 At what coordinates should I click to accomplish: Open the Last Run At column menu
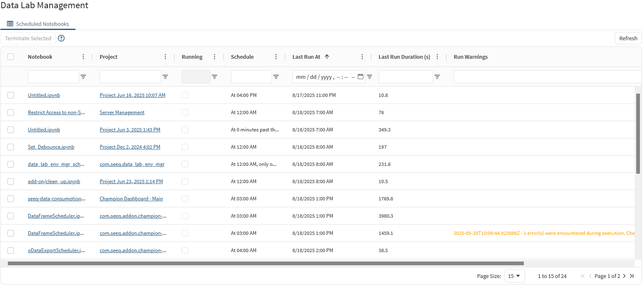(362, 57)
